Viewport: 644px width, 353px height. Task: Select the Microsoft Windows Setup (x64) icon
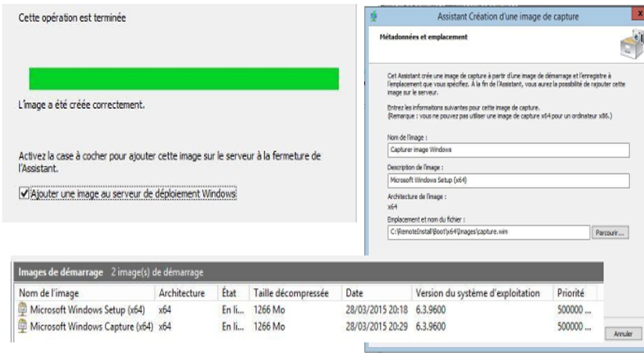click(23, 309)
